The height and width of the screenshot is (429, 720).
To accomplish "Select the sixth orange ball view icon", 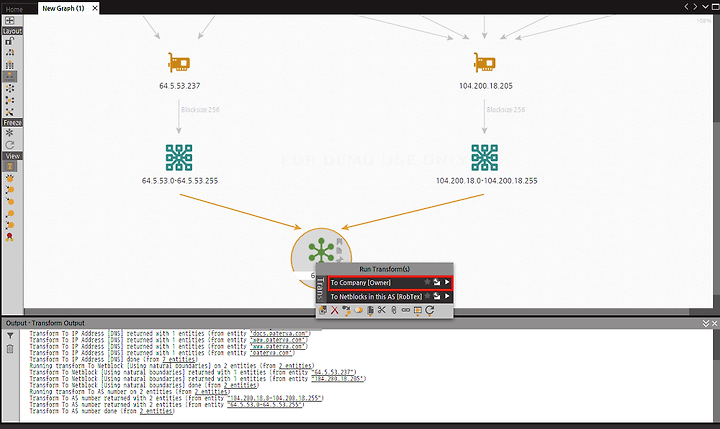I will click(10, 225).
